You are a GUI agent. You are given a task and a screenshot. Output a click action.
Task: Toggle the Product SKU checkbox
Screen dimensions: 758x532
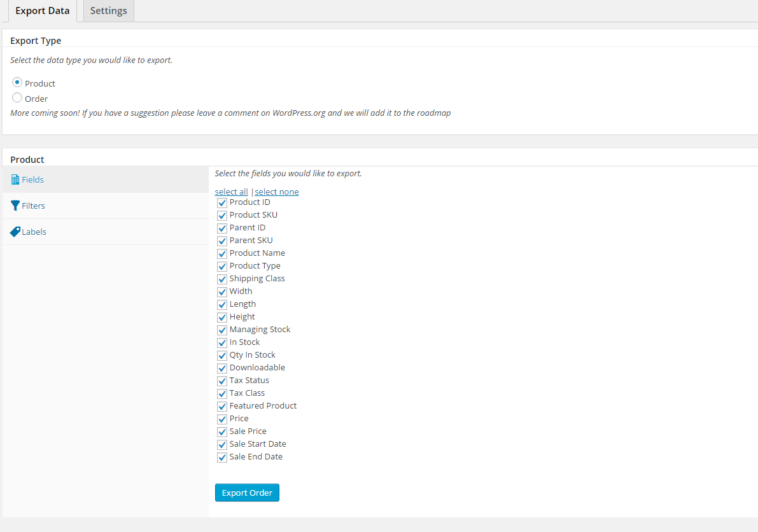[x=222, y=216]
